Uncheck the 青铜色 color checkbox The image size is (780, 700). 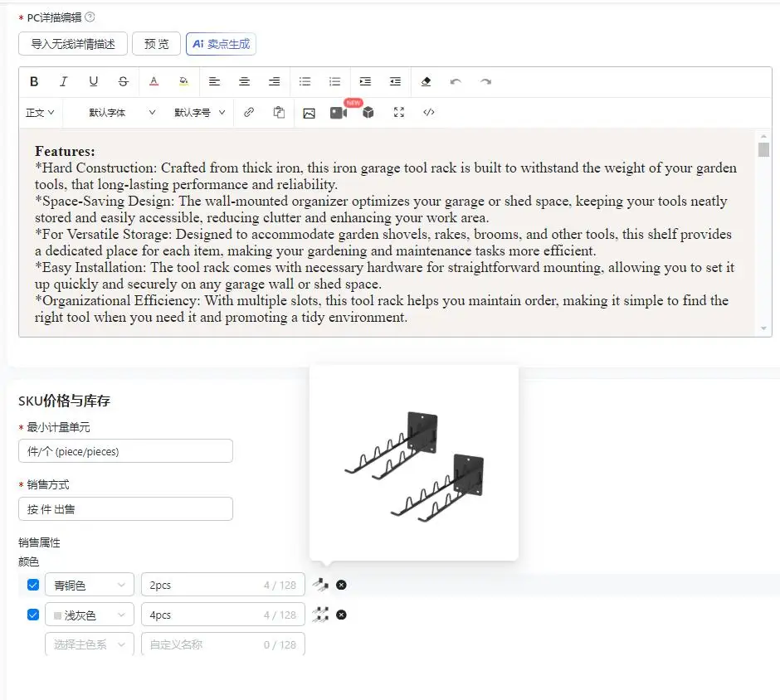coord(33,586)
